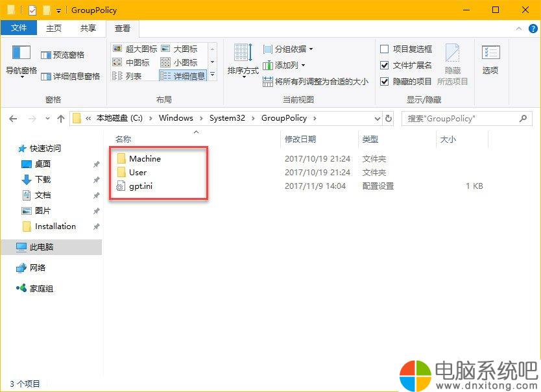Switch to Extra large icons (超大图标) layout
541x392 pixels.
coord(135,49)
